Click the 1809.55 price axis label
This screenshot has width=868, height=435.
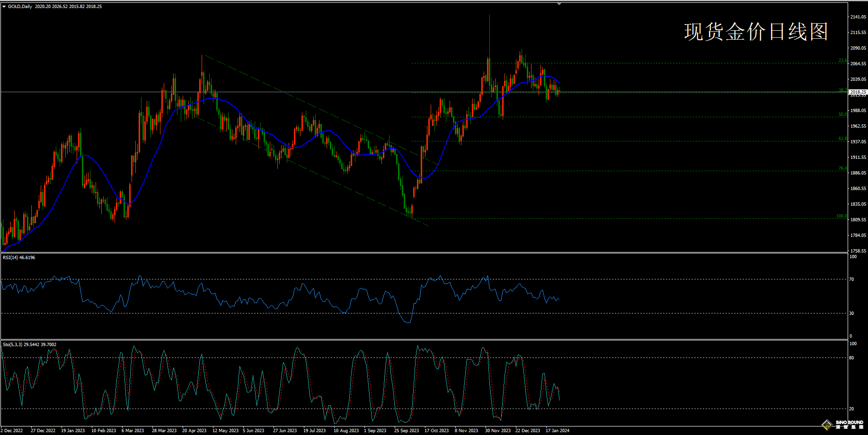click(858, 220)
